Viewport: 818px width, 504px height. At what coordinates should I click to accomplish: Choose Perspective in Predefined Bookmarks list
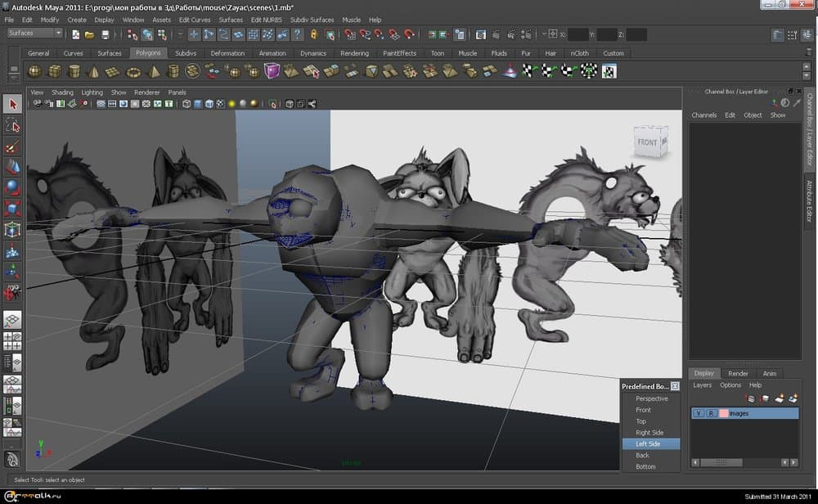(651, 398)
